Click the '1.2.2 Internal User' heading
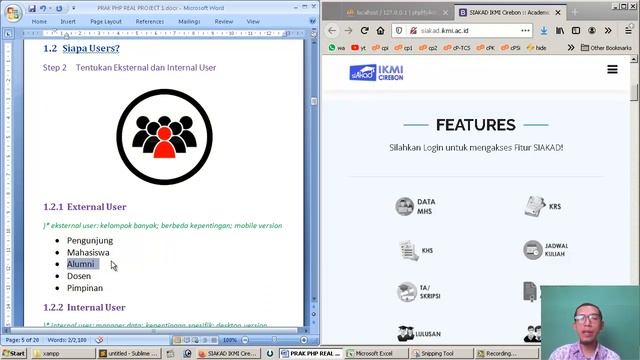Viewport: 640px width, 360px height. (84, 307)
